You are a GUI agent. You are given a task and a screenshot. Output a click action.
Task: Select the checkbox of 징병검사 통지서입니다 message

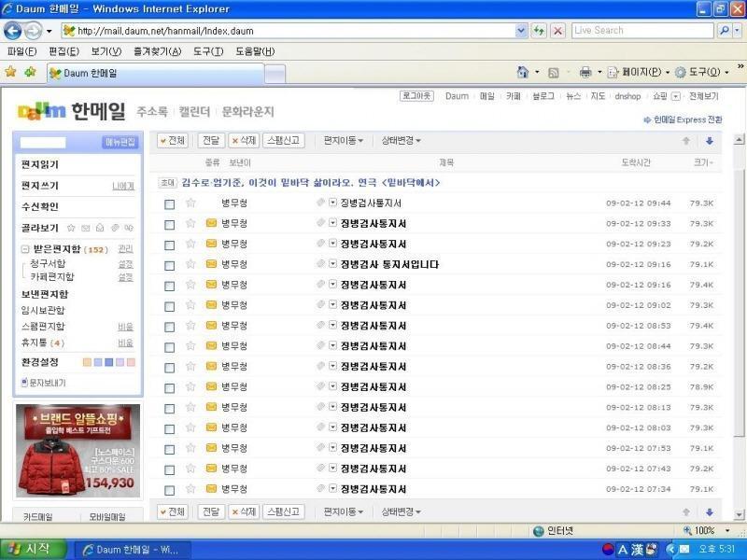point(169,266)
